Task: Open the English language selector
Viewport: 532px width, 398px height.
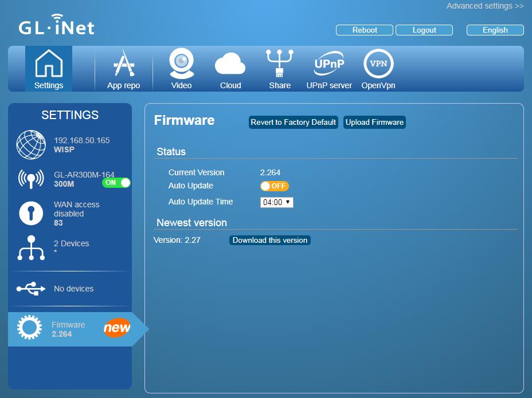Action: [x=495, y=30]
